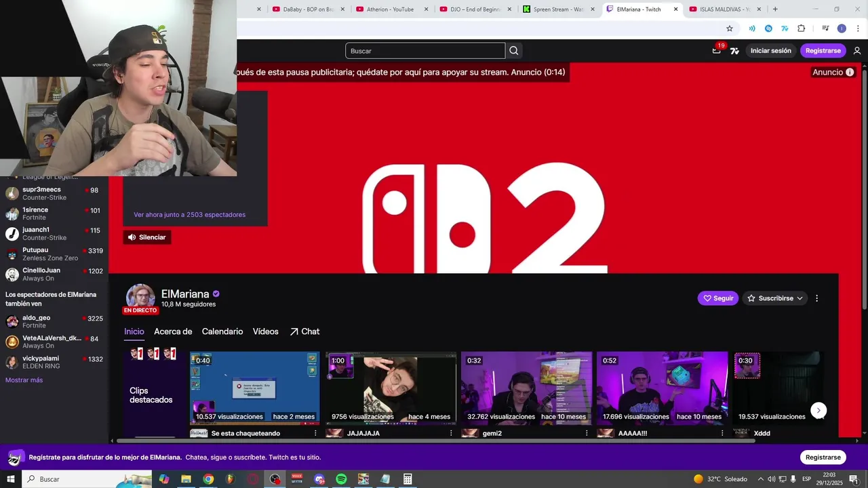This screenshot has width=868, height=488.
Task: Open supr3meecs channel in the sidebar
Action: (54, 193)
